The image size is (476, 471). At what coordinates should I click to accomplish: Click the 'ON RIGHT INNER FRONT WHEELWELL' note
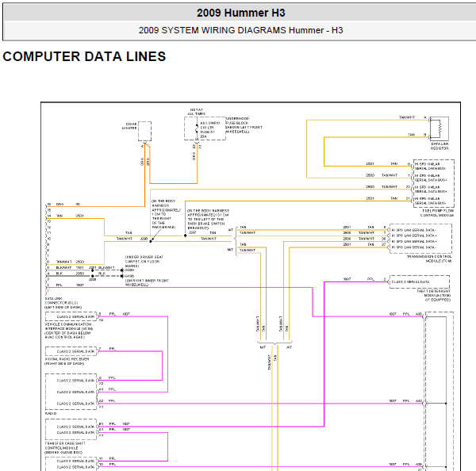point(147,283)
